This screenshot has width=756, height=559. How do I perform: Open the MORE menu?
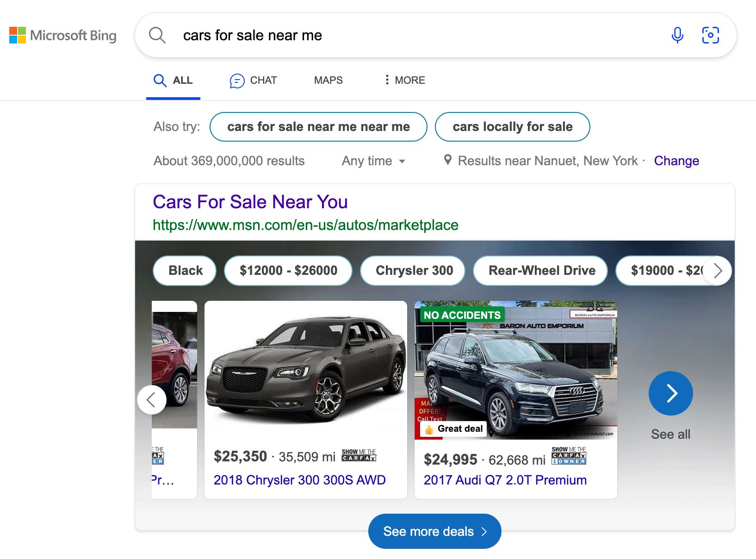pyautogui.click(x=404, y=81)
